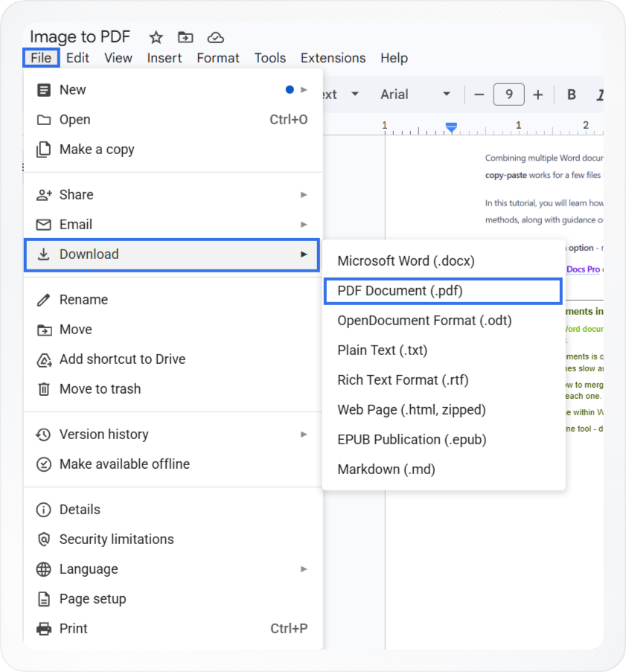Expand the New submenu arrow

click(x=304, y=90)
